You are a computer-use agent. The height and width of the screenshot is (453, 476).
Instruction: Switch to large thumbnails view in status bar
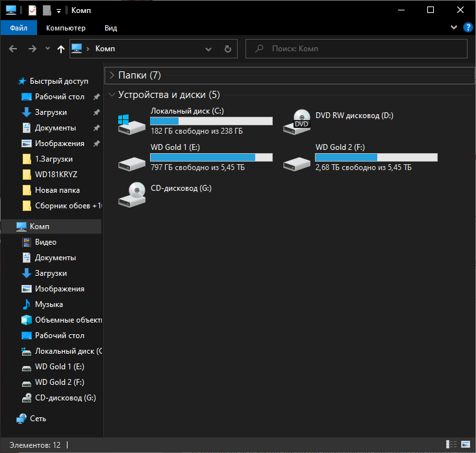467,445
